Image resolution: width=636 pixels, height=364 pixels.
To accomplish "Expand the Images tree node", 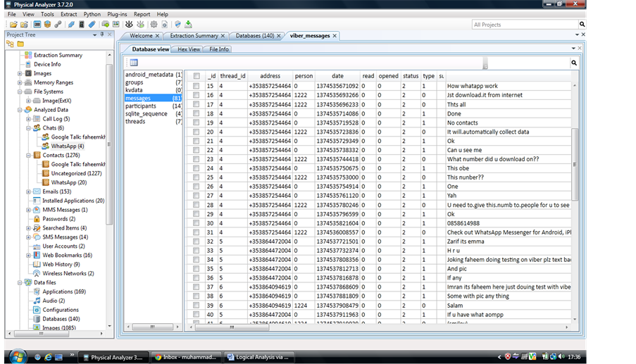I will 20,73.
